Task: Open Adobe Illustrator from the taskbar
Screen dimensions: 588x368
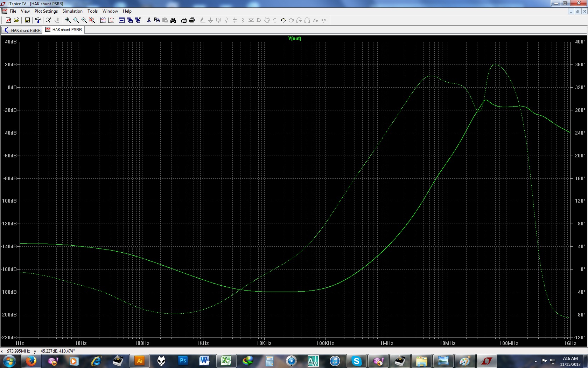Action: 139,361
